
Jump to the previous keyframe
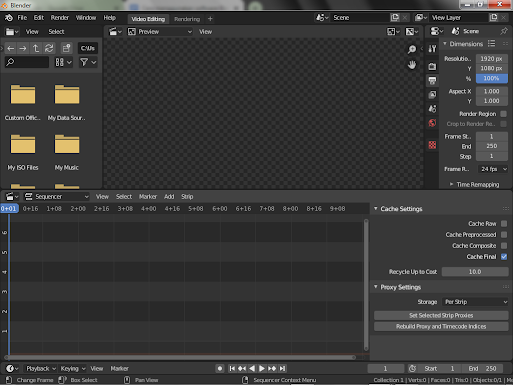[x=242, y=368]
